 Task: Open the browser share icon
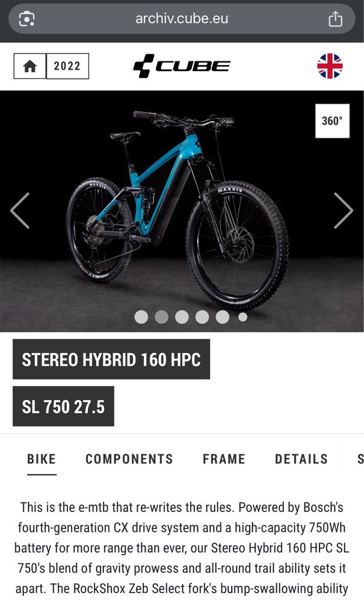click(x=335, y=19)
